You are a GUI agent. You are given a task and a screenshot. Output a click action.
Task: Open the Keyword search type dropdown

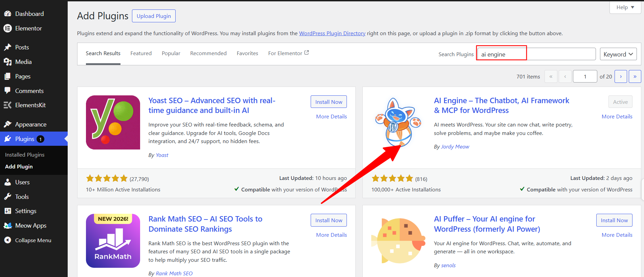coord(618,54)
